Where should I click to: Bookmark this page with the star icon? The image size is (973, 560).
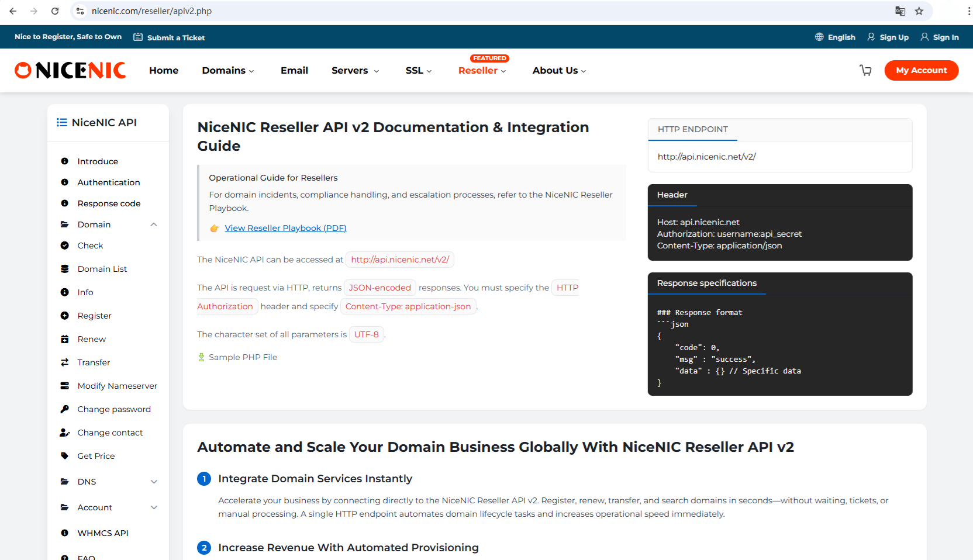click(919, 11)
